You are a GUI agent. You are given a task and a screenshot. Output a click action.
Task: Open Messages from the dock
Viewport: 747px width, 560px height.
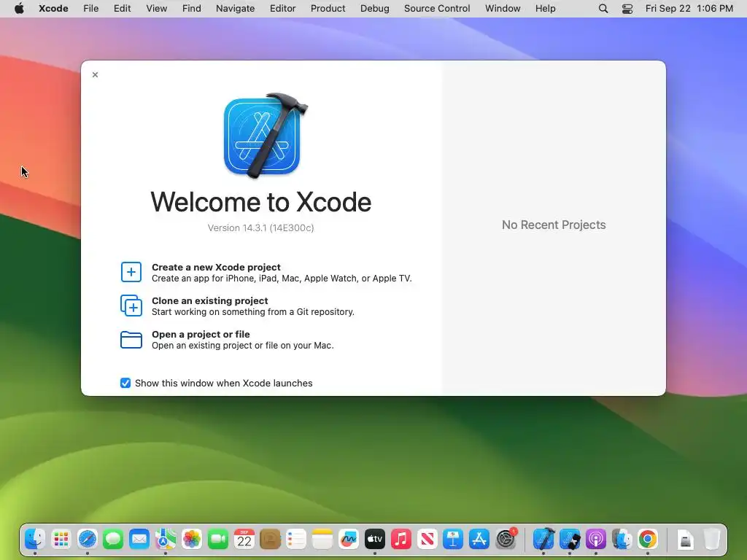[113, 539]
